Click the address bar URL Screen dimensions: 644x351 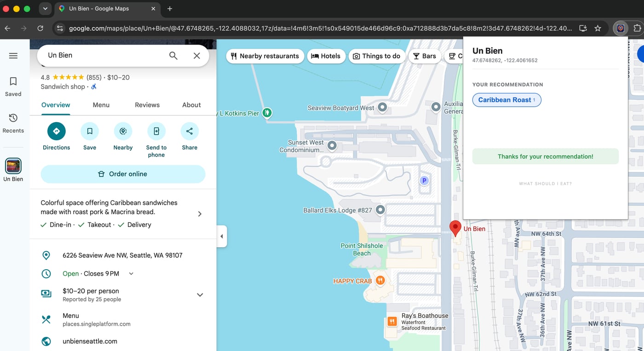(320, 28)
